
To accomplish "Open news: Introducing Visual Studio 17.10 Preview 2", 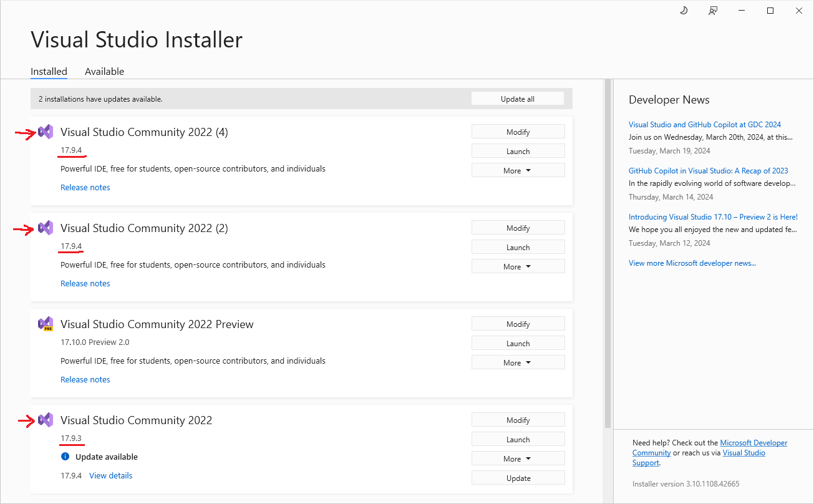I will click(x=713, y=216).
